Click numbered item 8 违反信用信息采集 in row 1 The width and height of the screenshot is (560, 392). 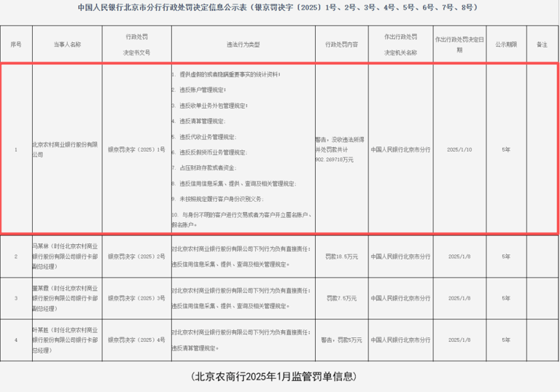pos(234,184)
